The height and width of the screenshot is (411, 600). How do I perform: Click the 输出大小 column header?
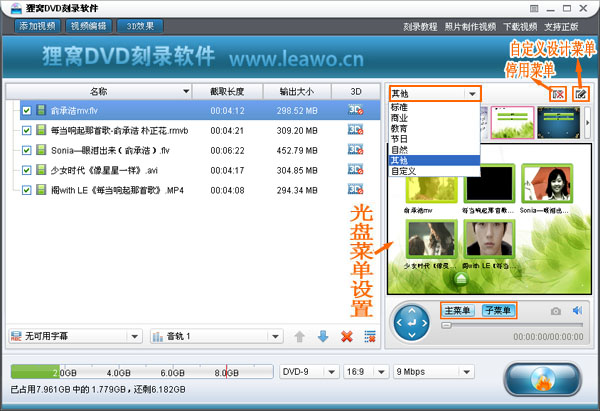point(297,91)
